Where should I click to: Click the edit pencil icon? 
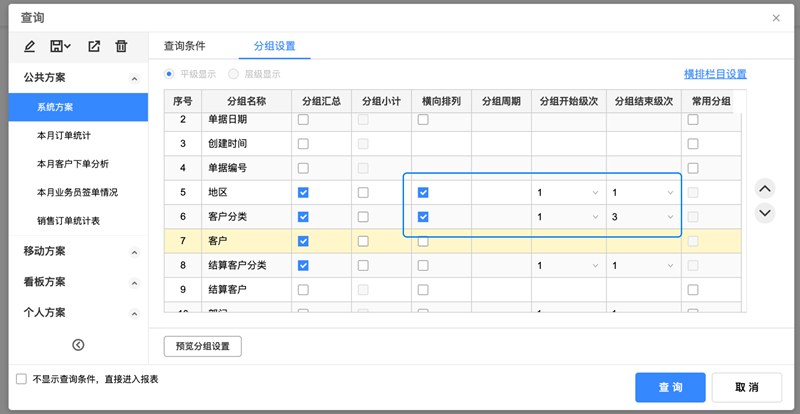[29, 46]
